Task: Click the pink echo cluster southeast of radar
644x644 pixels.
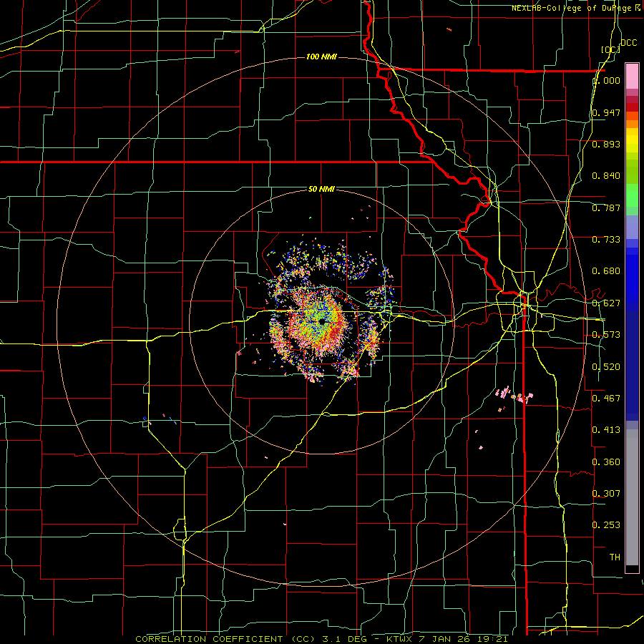Action: tap(514, 395)
